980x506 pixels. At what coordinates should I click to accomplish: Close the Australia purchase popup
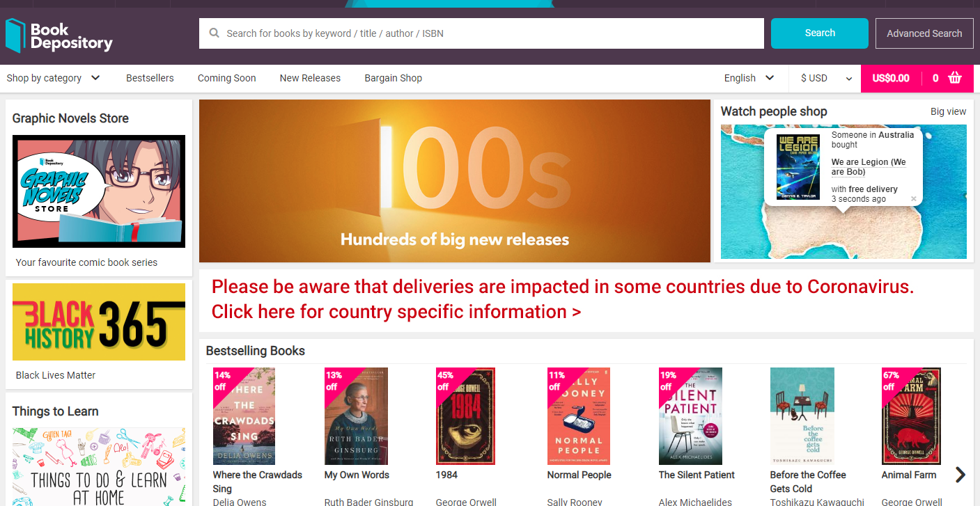[x=914, y=199]
